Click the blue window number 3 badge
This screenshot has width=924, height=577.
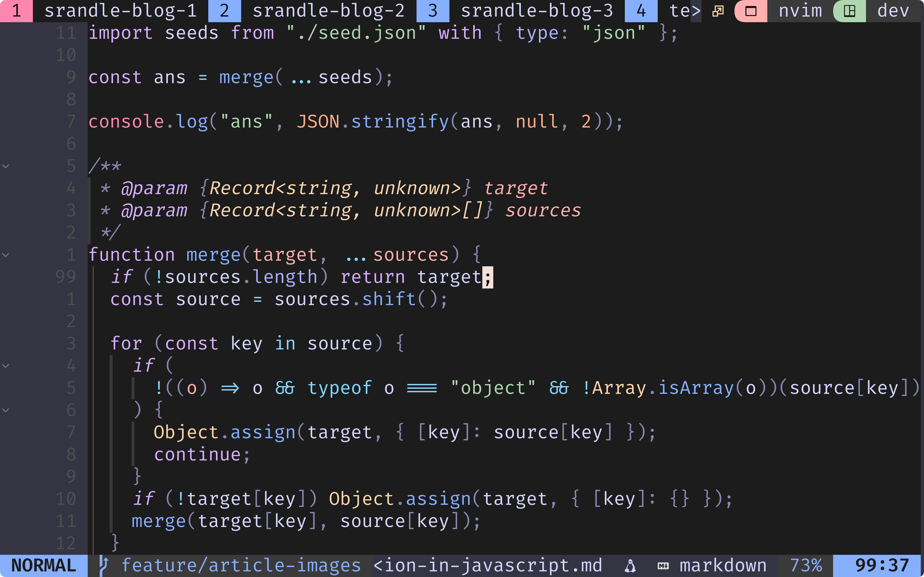tap(433, 11)
